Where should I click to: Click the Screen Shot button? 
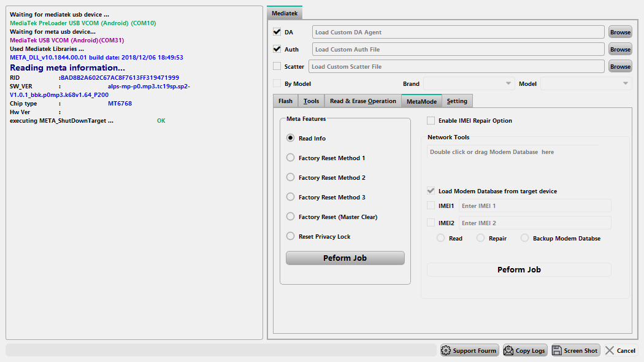576,350
